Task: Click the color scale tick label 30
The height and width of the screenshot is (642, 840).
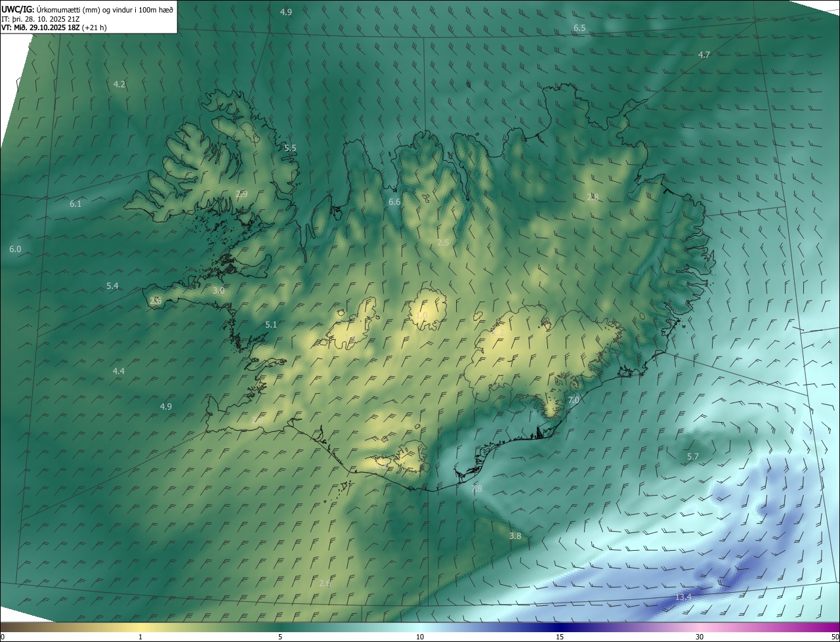Action: [x=700, y=637]
